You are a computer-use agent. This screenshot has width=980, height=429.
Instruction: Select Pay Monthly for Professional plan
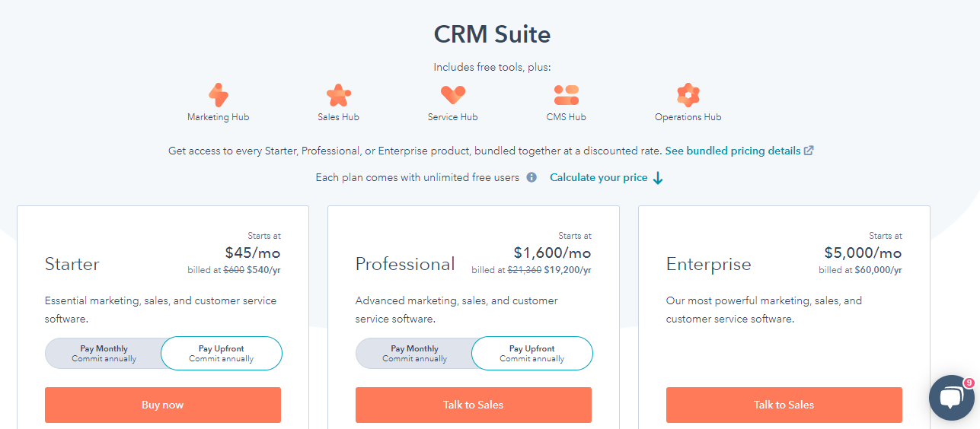coord(414,354)
